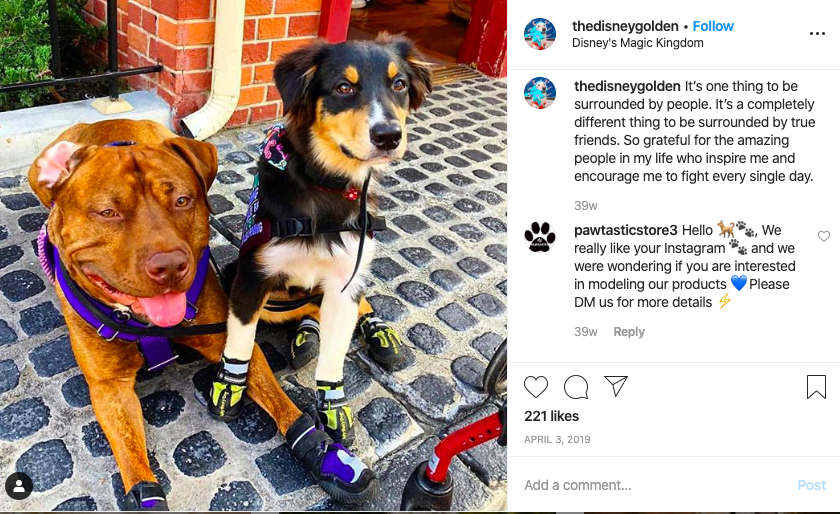Open the three-dot more options menu
Viewport: 840px width, 514px height.
pyautogui.click(x=817, y=34)
